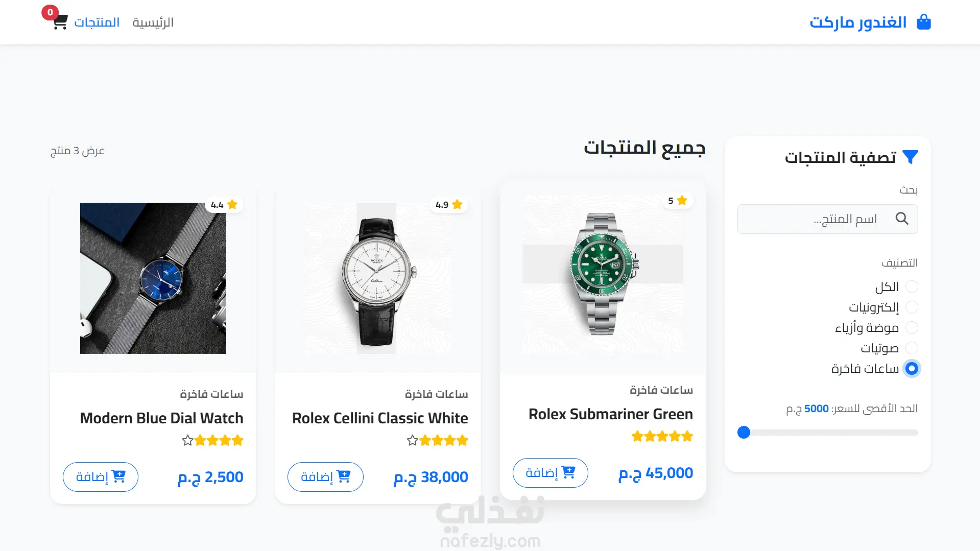
Task: Select the موضة وأزياء category radio
Action: click(912, 327)
